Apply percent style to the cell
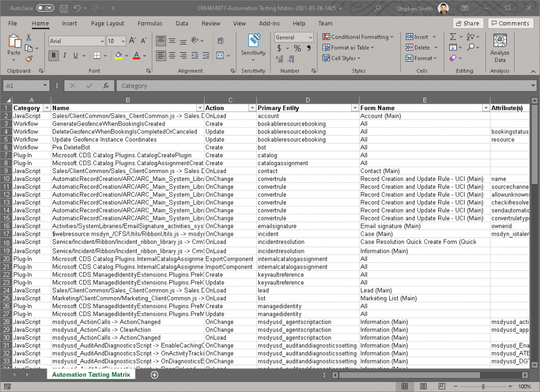Screen dimensions: 540x392 [x=297, y=49]
